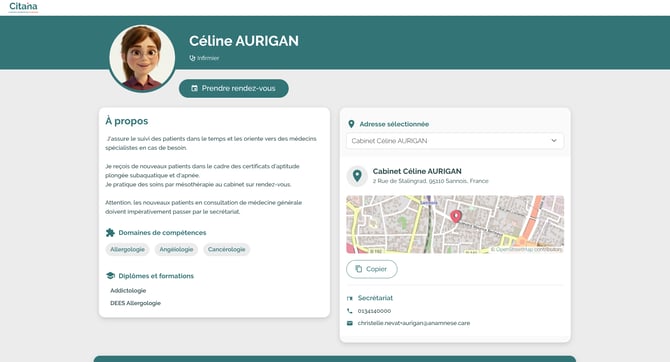
Task: Click the Secrétariat desk icon
Action: point(350,298)
